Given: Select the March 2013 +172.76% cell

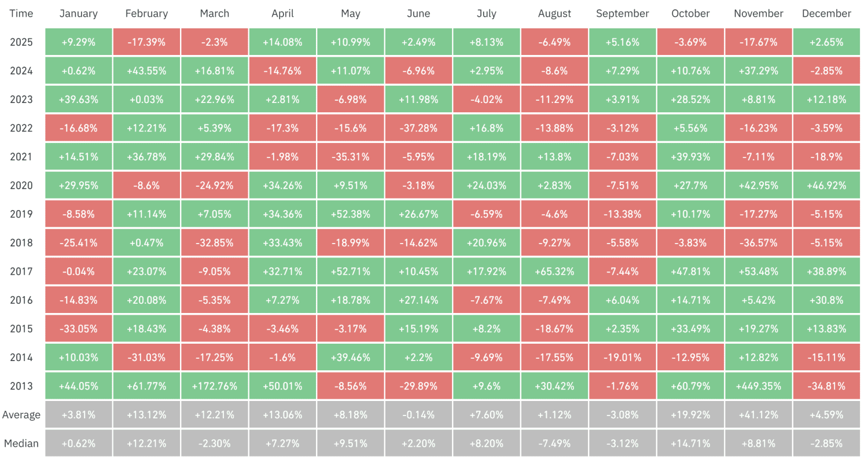Looking at the screenshot, I should click(x=214, y=386).
